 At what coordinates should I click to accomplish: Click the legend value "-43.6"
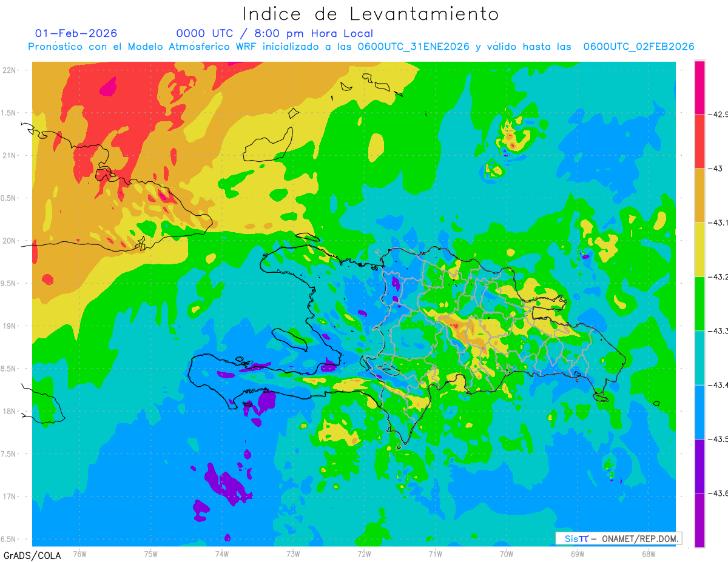[x=718, y=493]
